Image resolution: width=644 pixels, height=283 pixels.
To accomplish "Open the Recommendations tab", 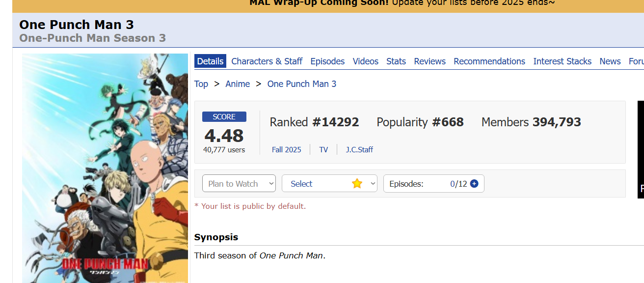I will pyautogui.click(x=489, y=61).
